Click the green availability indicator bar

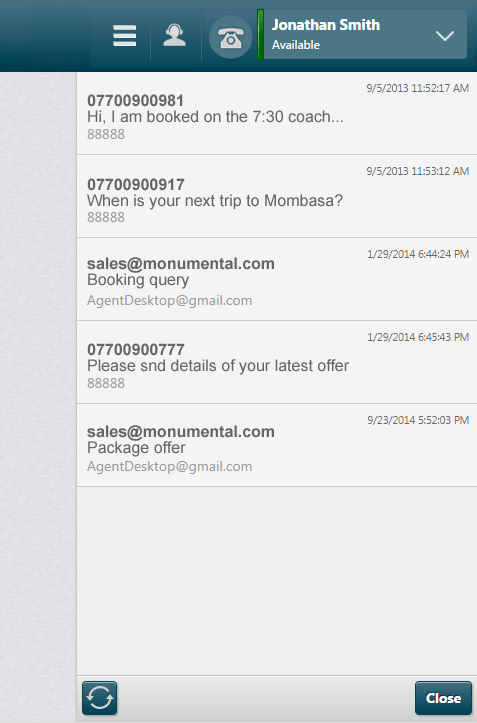261,35
